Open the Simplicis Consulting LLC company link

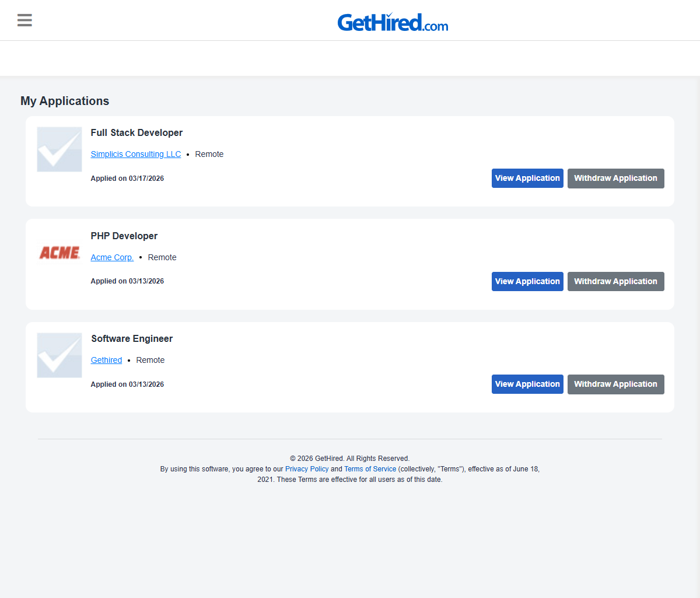pyautogui.click(x=136, y=154)
